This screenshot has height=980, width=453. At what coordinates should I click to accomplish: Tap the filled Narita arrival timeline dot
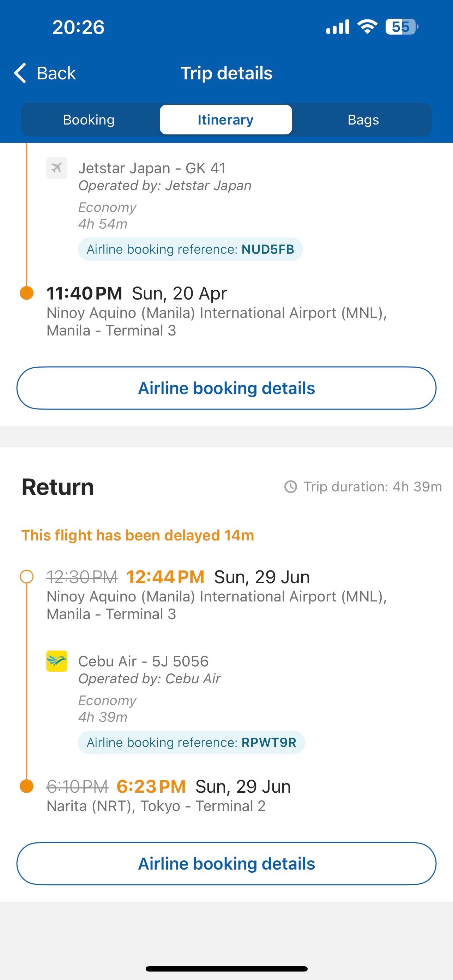26,786
